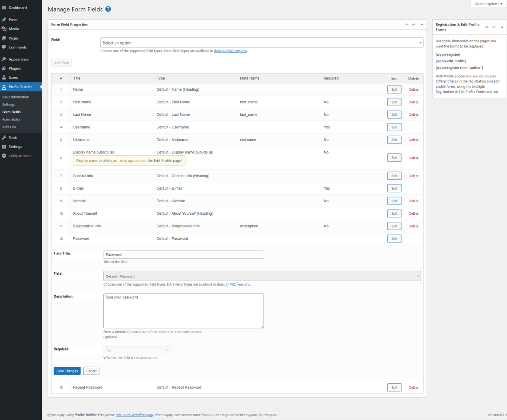Toggle Registration & Edit Profile Forms panel
Image resolution: width=507 pixels, height=420 pixels.
[x=502, y=27]
